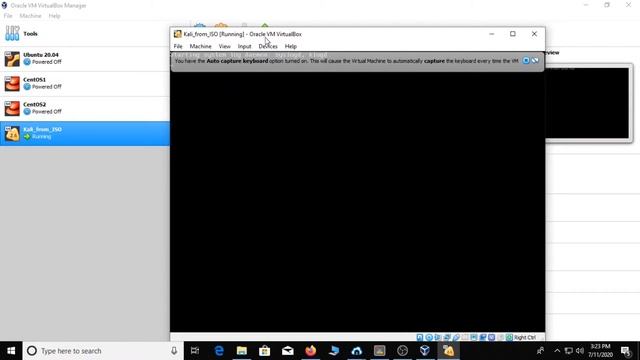Click the Kali_from_ISO OS icon

[12, 133]
